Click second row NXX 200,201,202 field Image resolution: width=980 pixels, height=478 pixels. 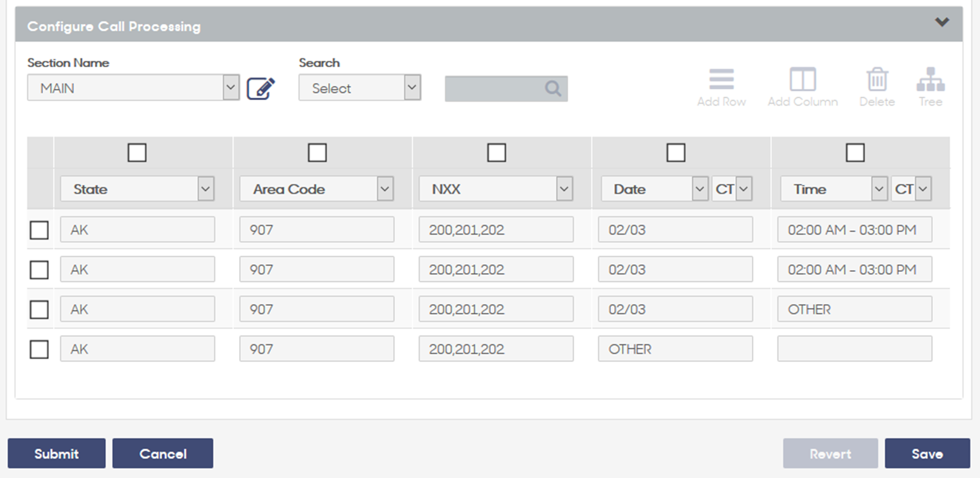click(496, 269)
